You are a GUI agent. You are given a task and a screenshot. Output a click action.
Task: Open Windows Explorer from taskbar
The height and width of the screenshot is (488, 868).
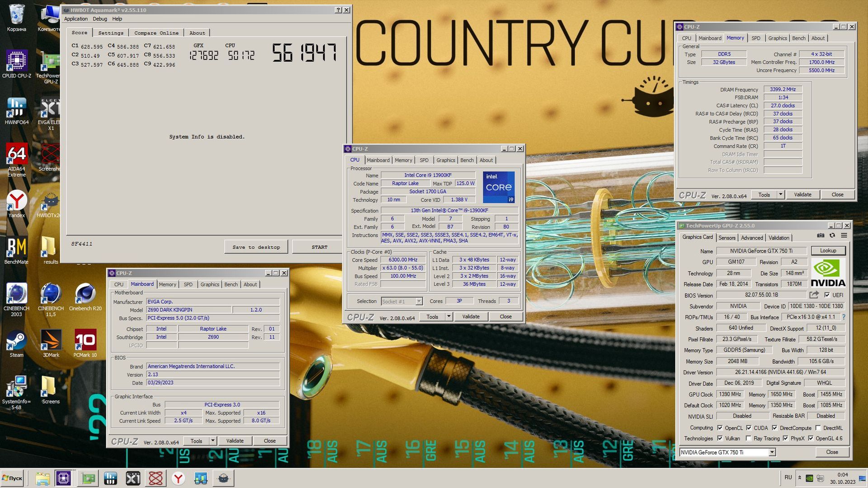[x=42, y=478]
